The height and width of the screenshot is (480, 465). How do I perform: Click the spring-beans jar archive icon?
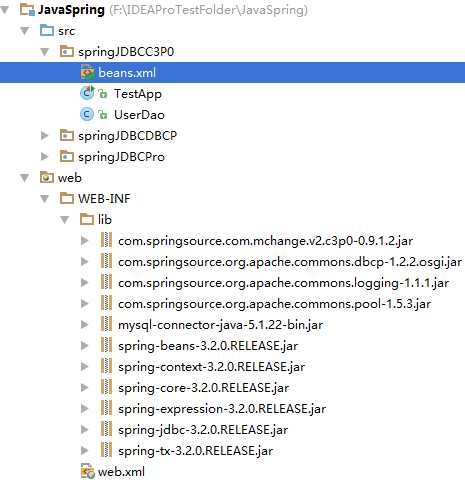[106, 345]
